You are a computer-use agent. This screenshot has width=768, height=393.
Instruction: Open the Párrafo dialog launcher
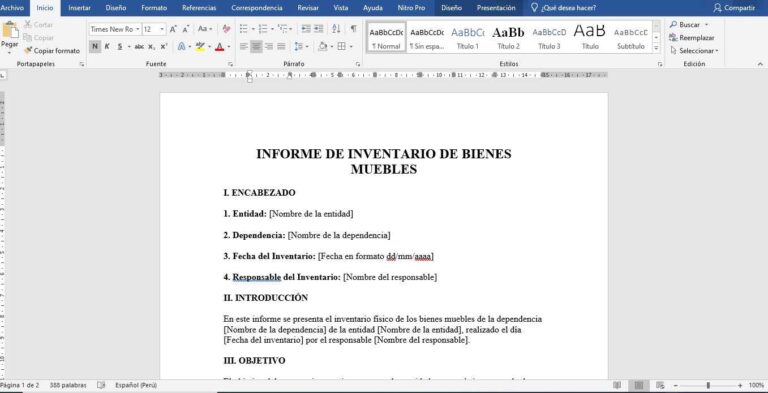tap(358, 64)
